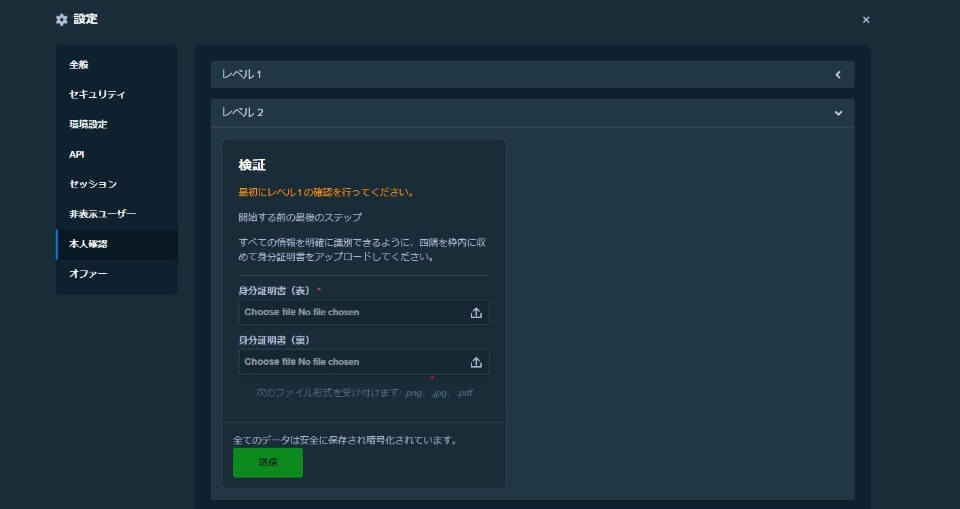Select 環境設定 in the sidebar
Viewport: 960px width, 509px height.
click(x=117, y=124)
